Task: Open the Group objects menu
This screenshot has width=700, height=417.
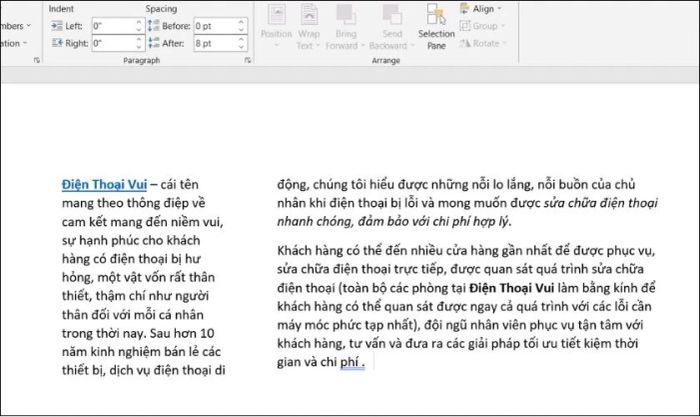Action: coord(482,26)
